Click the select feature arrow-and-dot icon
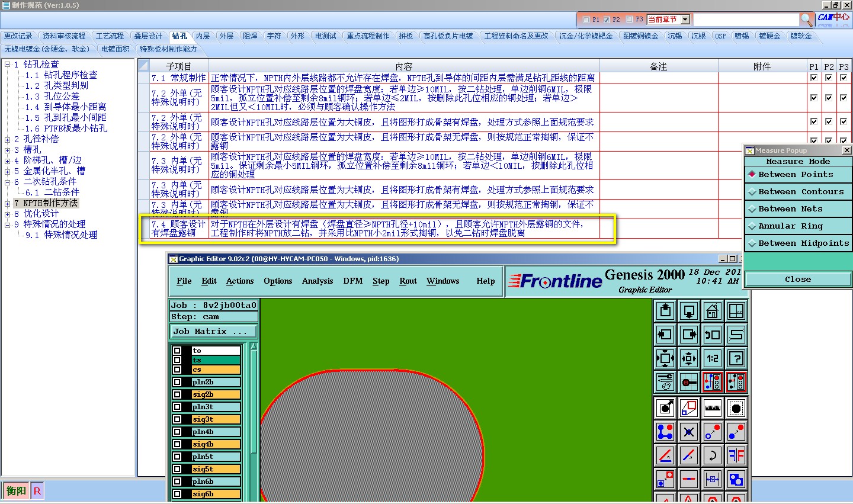Screen dimensions: 853x504 (665, 408)
